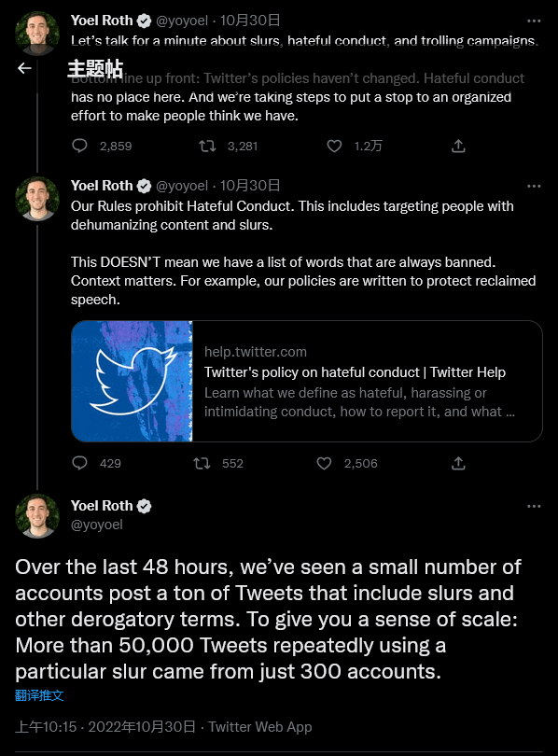The height and width of the screenshot is (756, 558).
Task: Open more options on the second tweet
Action: coord(534,186)
